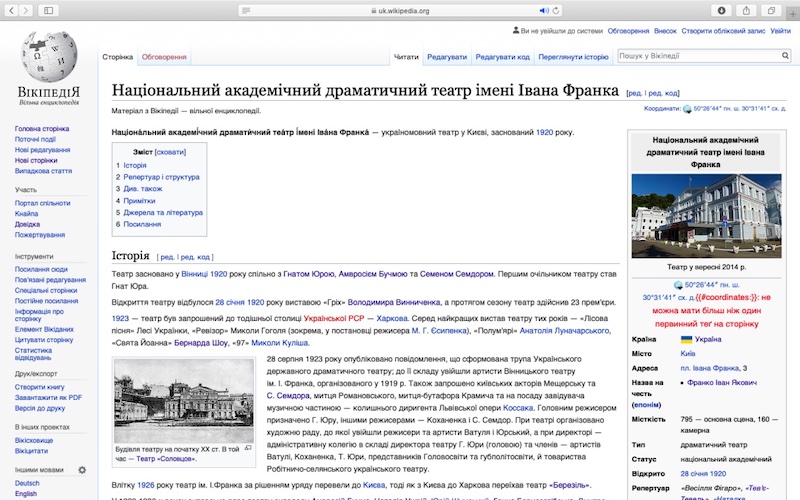This screenshot has height=500, width=800.
Task: Jump to Див. також section
Action: (143, 189)
